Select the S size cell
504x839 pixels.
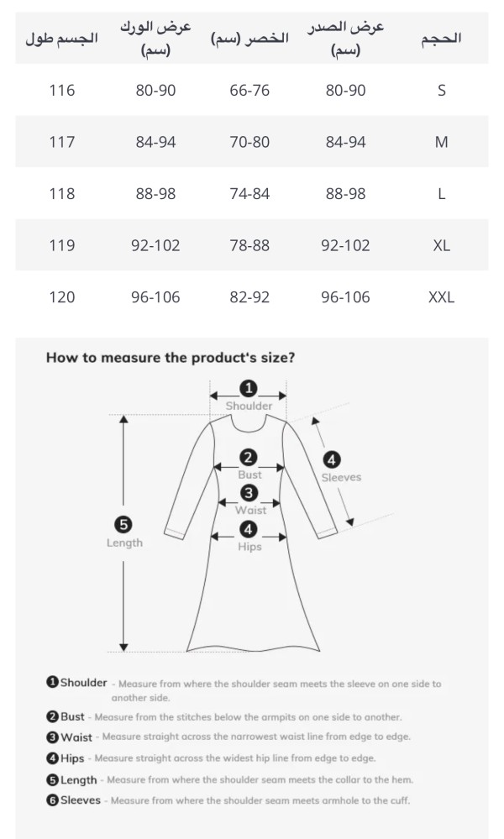point(441,91)
